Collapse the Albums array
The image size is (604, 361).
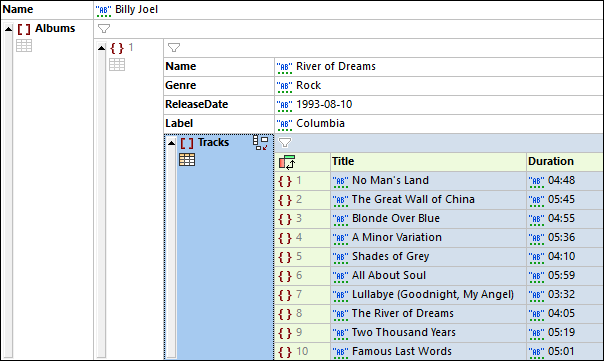coord(8,29)
